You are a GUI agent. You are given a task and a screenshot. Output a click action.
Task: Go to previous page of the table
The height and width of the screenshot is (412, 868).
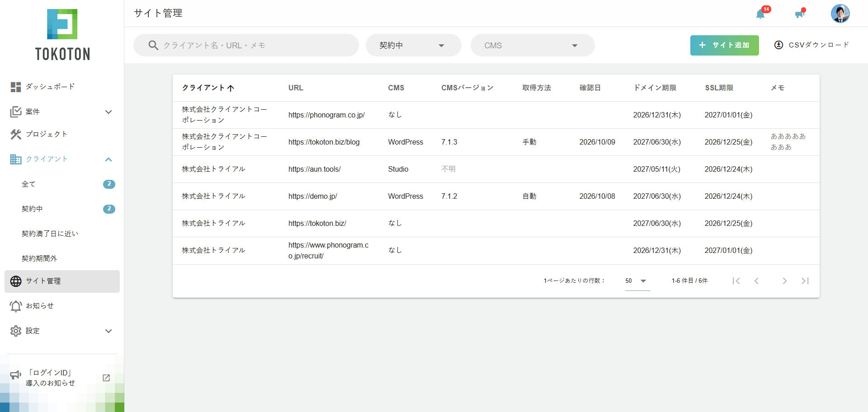(756, 281)
